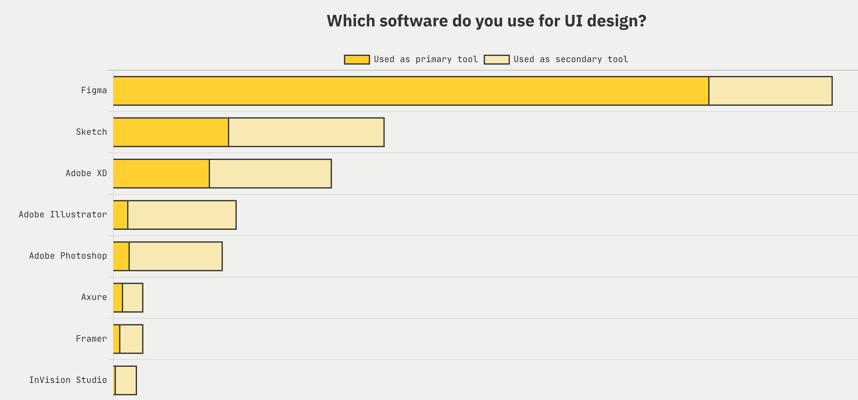Click the "Figma" axis label
The height and width of the screenshot is (400, 858).
coord(94,91)
